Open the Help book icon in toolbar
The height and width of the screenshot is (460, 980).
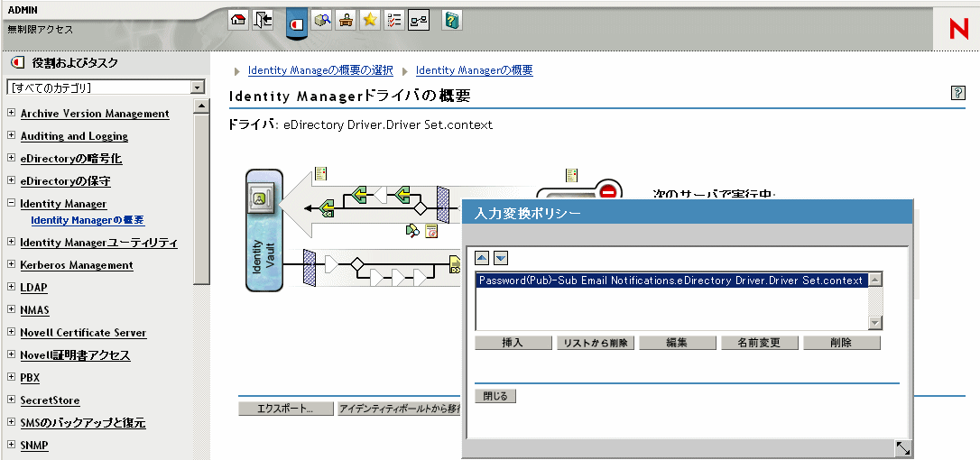pyautogui.click(x=452, y=19)
